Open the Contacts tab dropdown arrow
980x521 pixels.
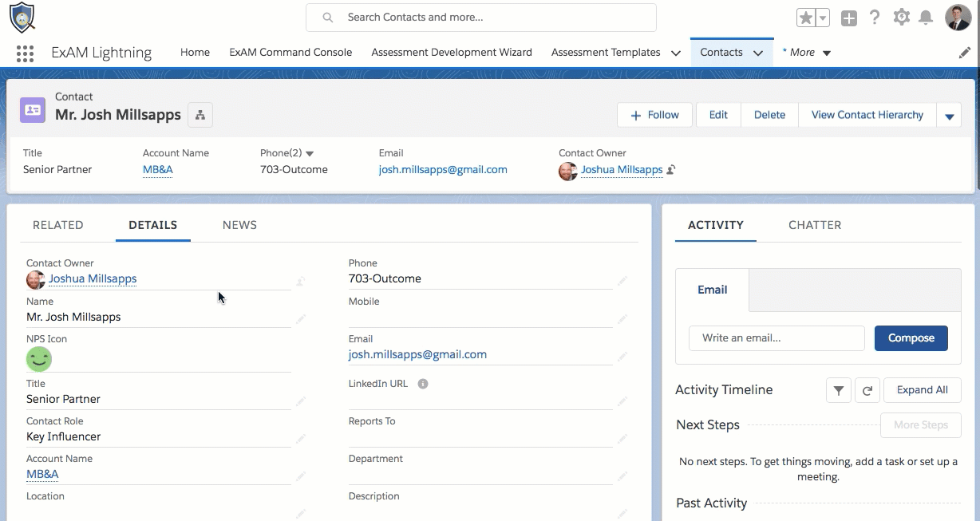(757, 53)
